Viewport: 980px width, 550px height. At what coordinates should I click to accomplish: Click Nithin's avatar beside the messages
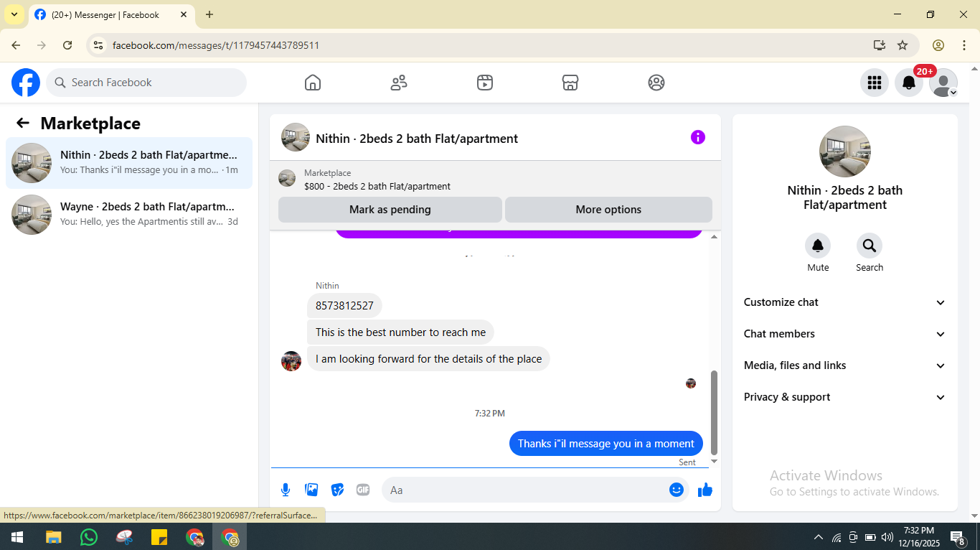coord(291,361)
